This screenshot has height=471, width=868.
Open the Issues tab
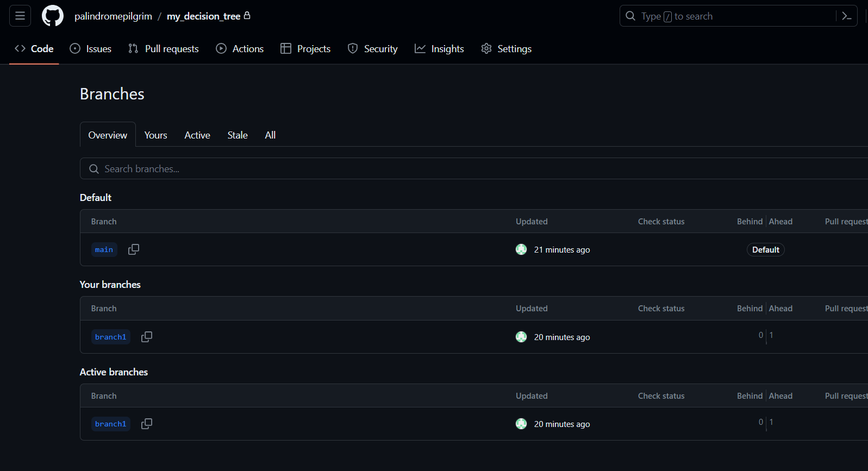pyautogui.click(x=91, y=48)
